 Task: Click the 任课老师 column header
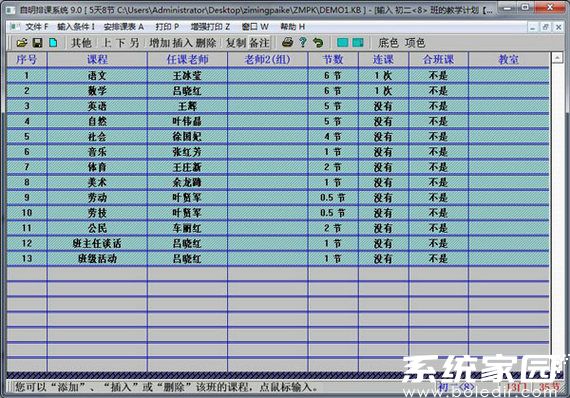coord(187,59)
